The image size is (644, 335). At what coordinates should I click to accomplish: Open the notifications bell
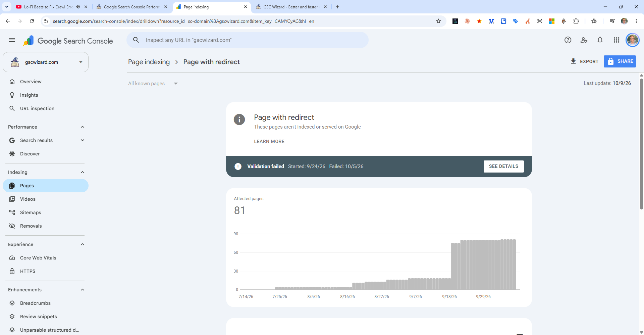tap(600, 40)
